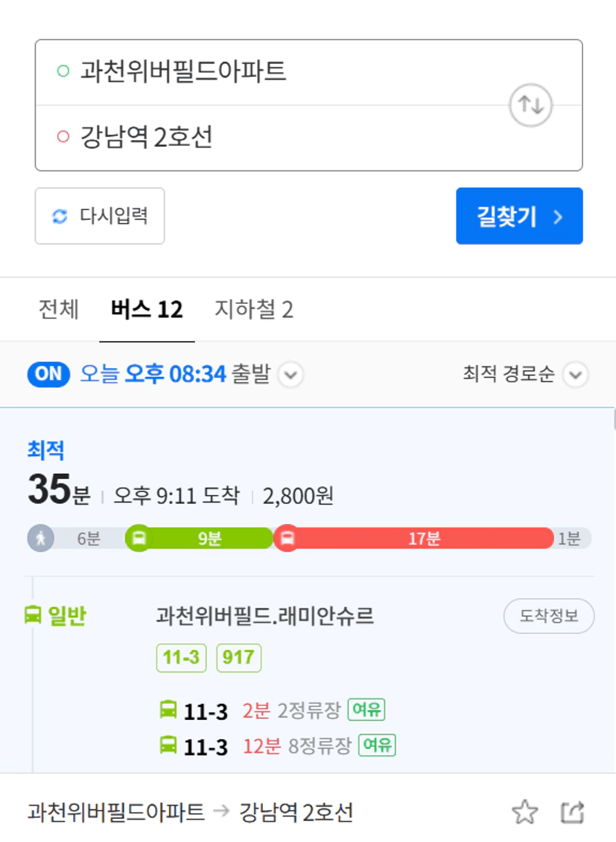Toggle the ON real-time departure switch
The width and height of the screenshot is (616, 842).
coord(48,374)
